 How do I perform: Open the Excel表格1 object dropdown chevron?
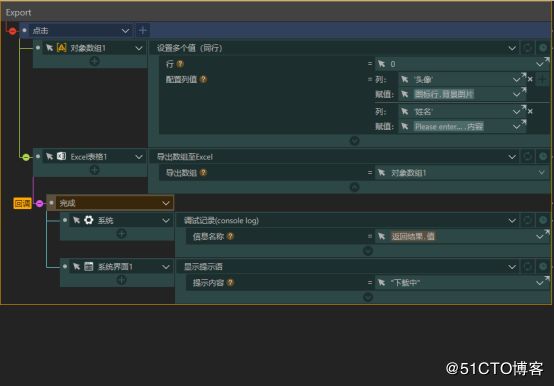click(139, 157)
